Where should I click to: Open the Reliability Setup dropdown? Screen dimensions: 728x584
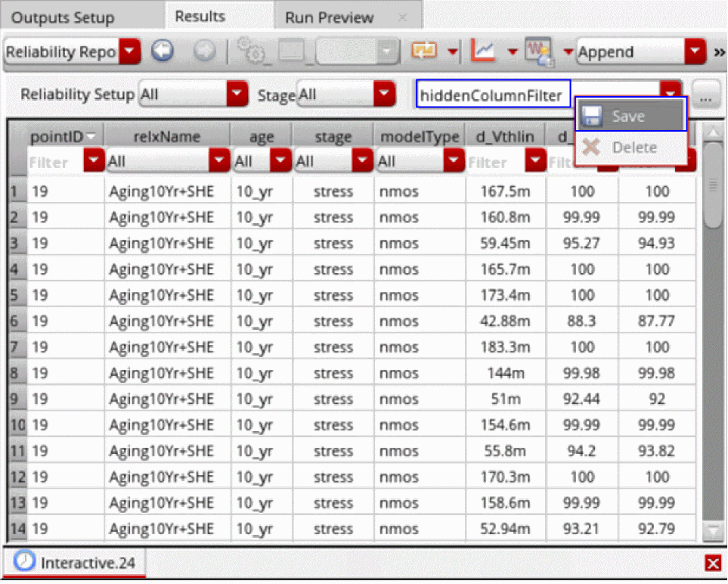(x=237, y=95)
